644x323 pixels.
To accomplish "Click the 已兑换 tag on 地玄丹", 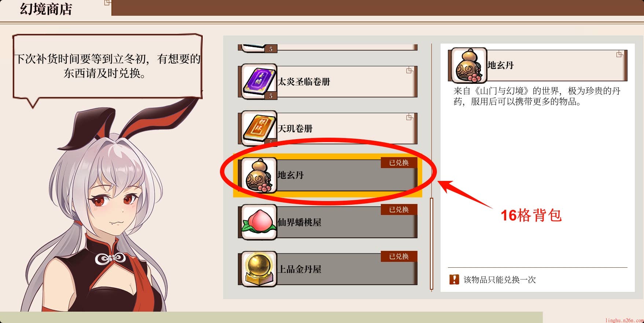I will (x=399, y=163).
